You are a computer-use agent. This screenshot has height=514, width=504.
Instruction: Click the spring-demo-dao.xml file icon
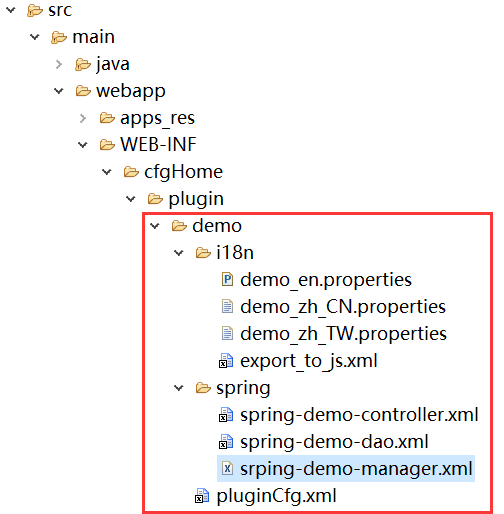coord(226,442)
